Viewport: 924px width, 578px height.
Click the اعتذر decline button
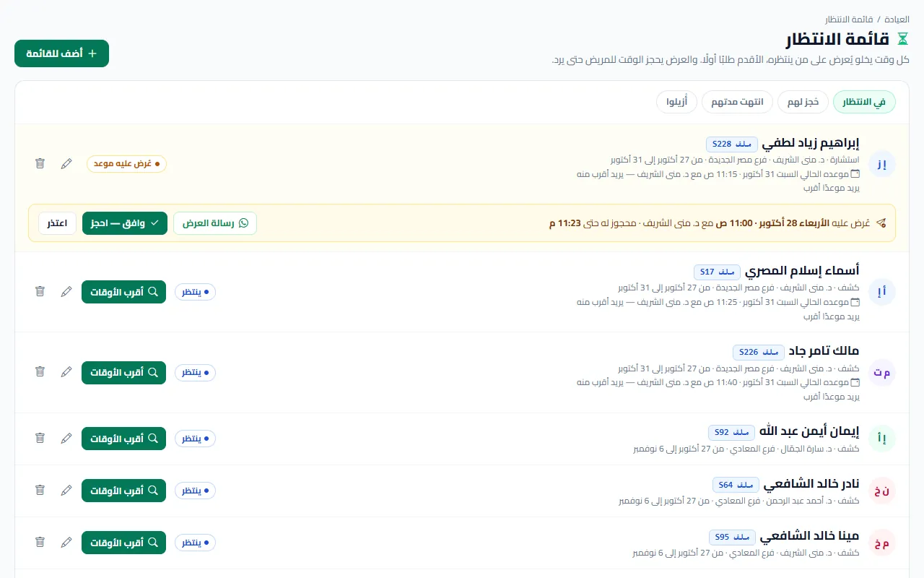[58, 223]
